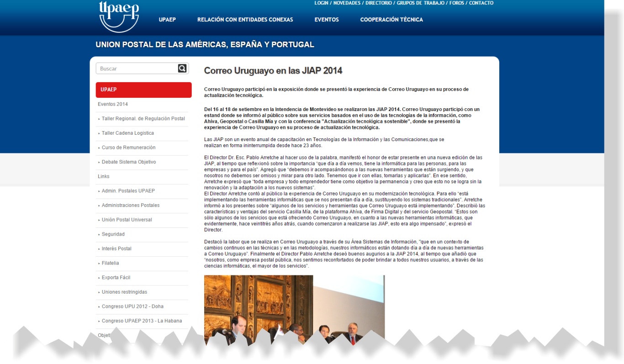Open Relación con Entidades Conexas menu
This screenshot has width=624, height=364.
pyautogui.click(x=245, y=20)
